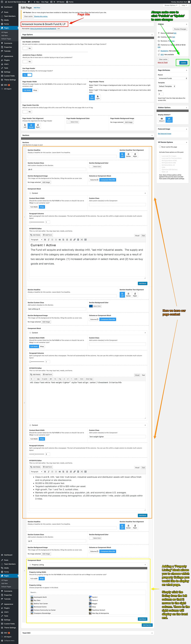Image resolution: width=191 pixels, height=644 pixels.
Task: Insert link in Current | Active editor toolbar
Action: tap(74, 239)
